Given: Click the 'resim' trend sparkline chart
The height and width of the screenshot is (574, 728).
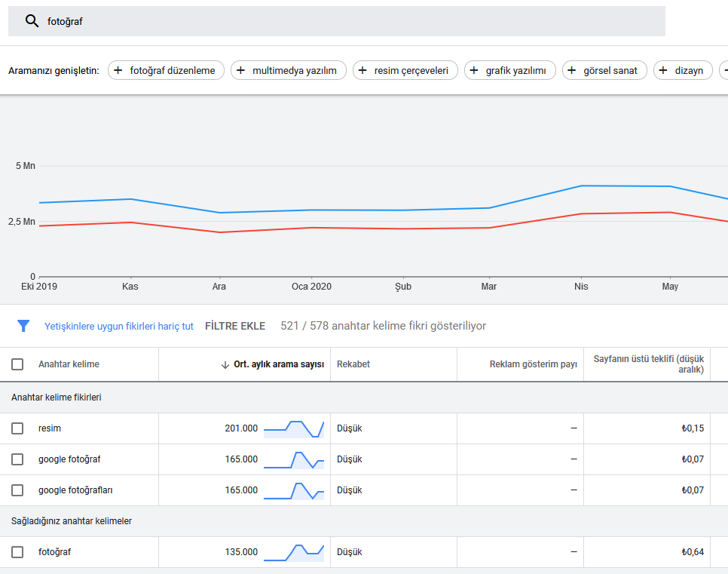Looking at the screenshot, I should tap(294, 428).
